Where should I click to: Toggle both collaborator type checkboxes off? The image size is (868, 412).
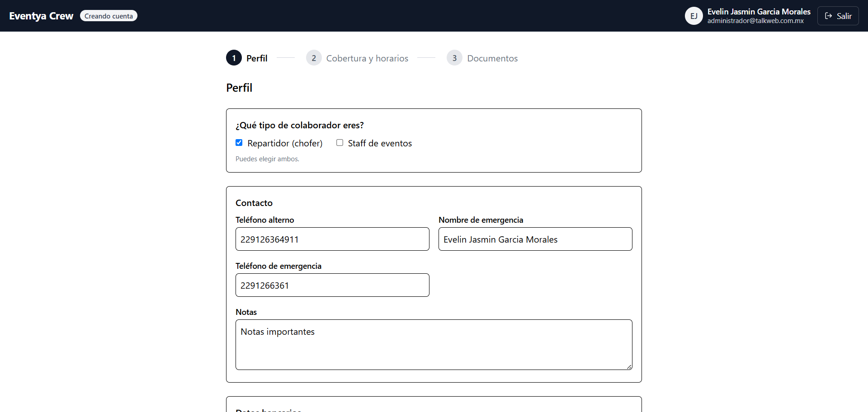tap(239, 142)
